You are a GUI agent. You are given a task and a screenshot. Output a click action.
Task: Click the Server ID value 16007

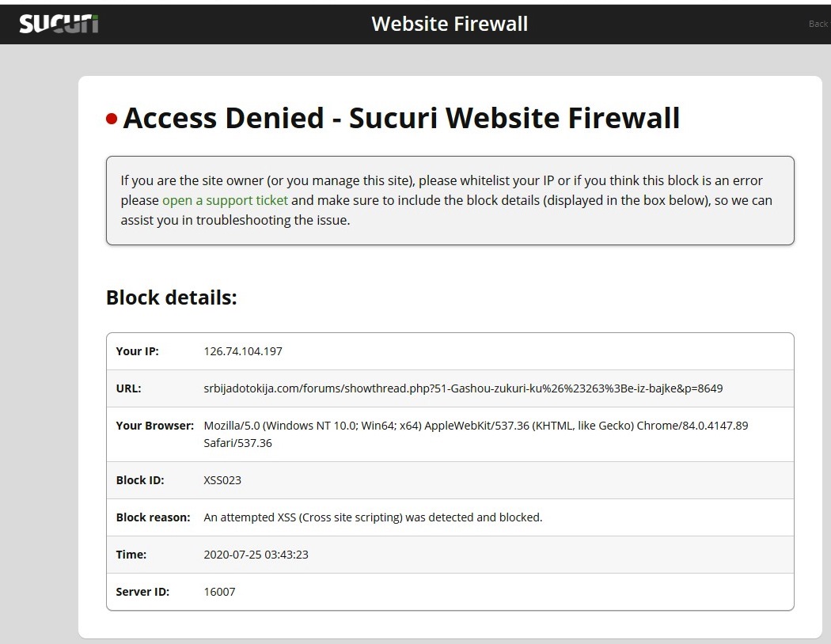[x=219, y=592]
